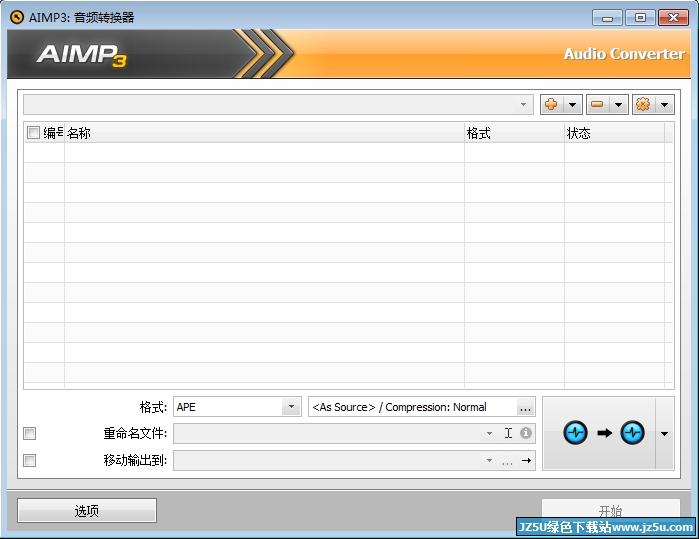Open the conversion mode dropdown arrow
Image resolution: width=699 pixels, height=539 pixels.
(664, 433)
